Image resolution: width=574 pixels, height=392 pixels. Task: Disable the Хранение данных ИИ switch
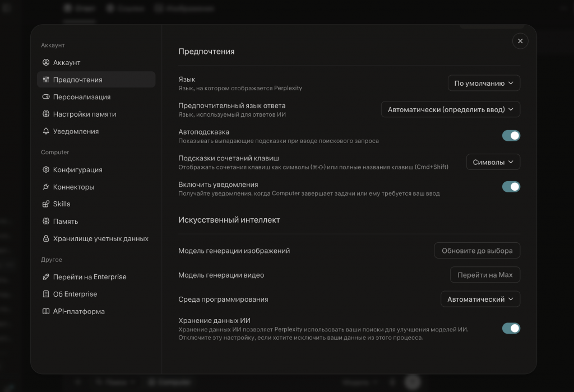(511, 328)
